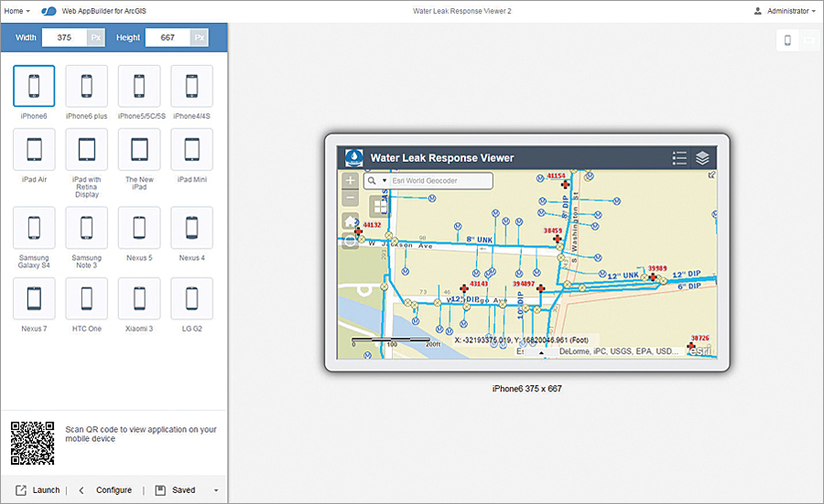Select the Nexus 5 device preview
Screen dimensions: 824x504
pos(139,228)
